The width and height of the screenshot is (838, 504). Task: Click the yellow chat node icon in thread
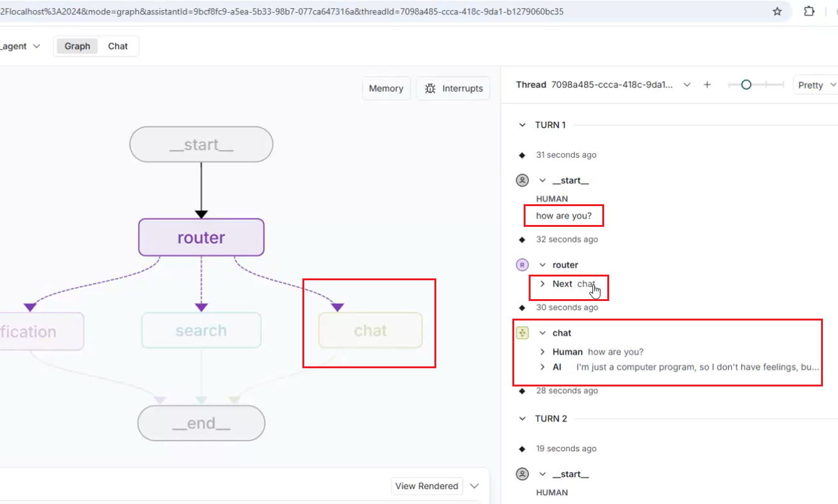[x=522, y=333]
